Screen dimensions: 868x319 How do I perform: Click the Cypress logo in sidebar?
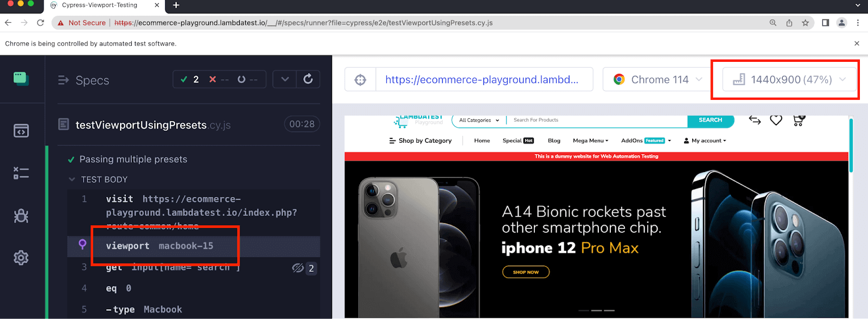21,79
